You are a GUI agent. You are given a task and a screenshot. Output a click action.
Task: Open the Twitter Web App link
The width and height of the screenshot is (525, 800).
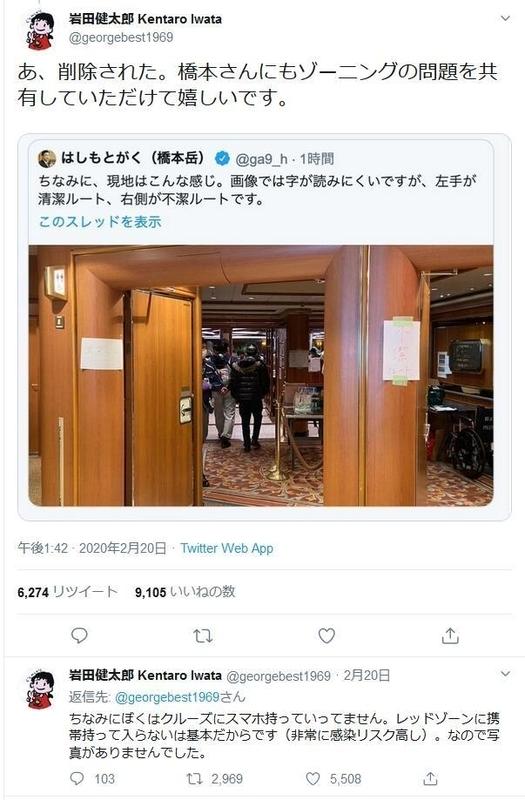227,548
